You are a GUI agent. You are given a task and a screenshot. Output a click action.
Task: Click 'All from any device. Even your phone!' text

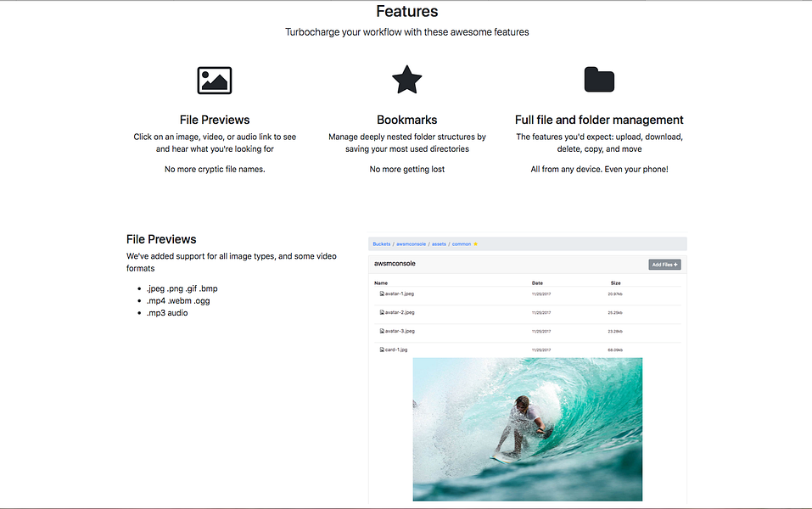click(x=599, y=170)
